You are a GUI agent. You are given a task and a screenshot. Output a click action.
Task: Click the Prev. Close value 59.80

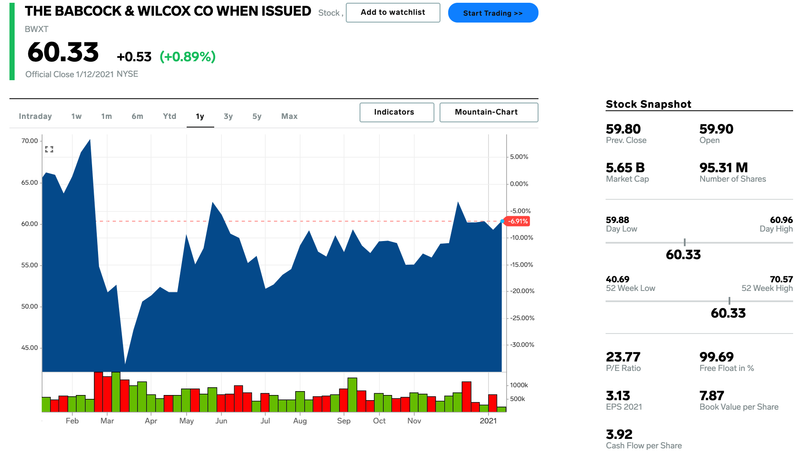pos(623,129)
